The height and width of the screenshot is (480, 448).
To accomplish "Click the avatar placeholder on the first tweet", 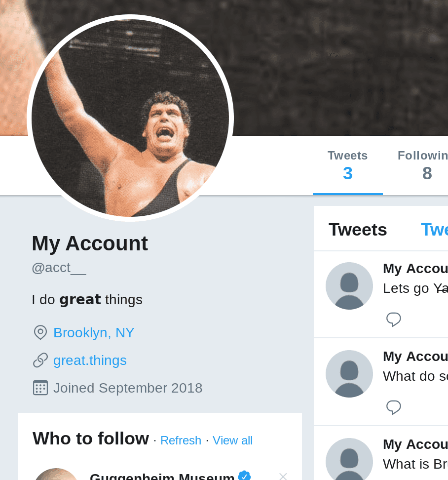I will click(349, 286).
